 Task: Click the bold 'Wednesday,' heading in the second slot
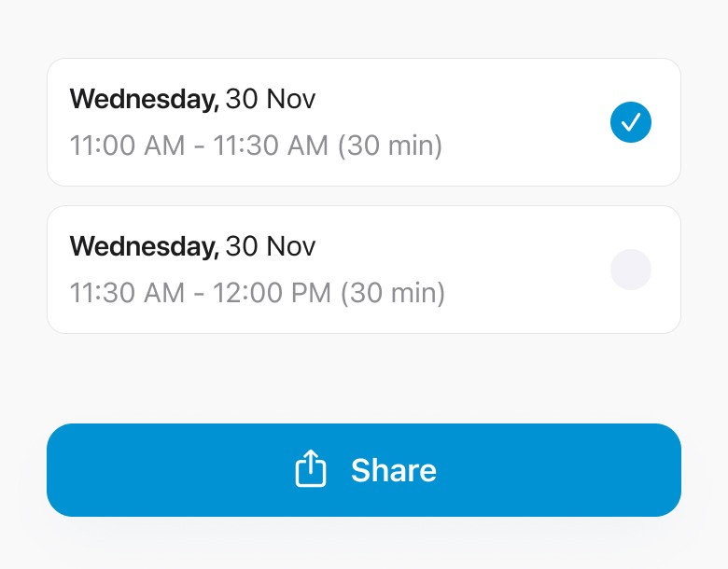144,246
